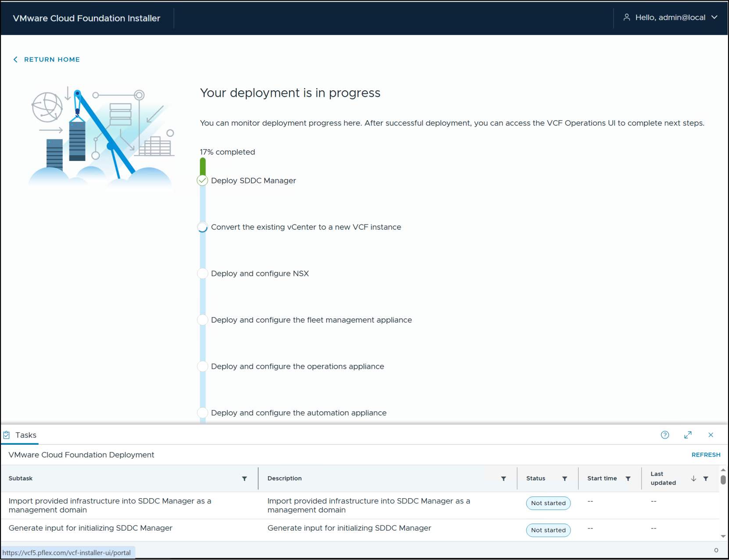The width and height of the screenshot is (729, 560).
Task: Click the Description column header
Action: coord(285,478)
